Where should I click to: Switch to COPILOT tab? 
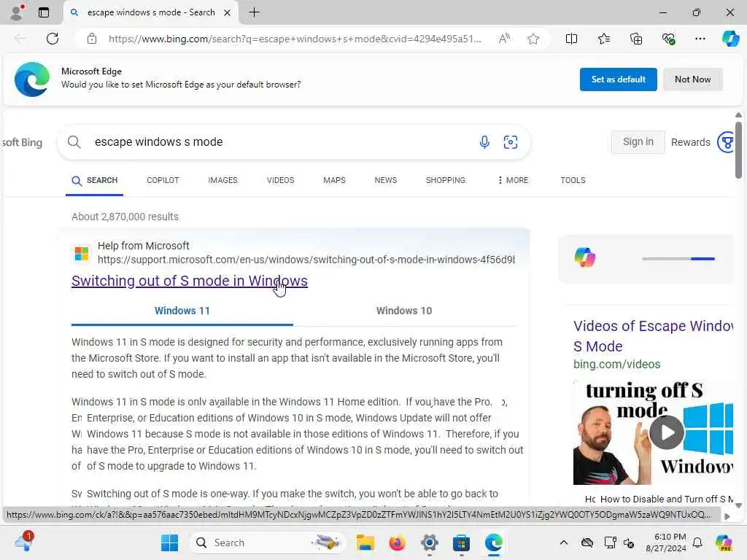point(163,181)
